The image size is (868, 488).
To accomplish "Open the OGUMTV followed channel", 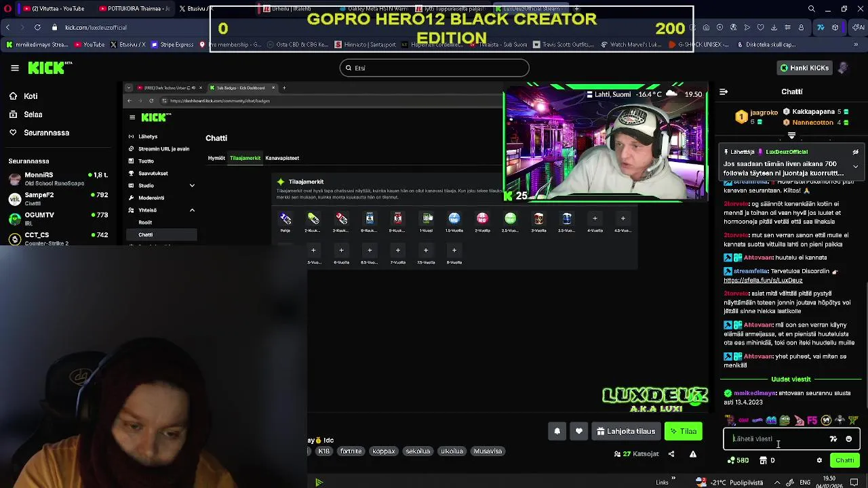I will [x=58, y=218].
